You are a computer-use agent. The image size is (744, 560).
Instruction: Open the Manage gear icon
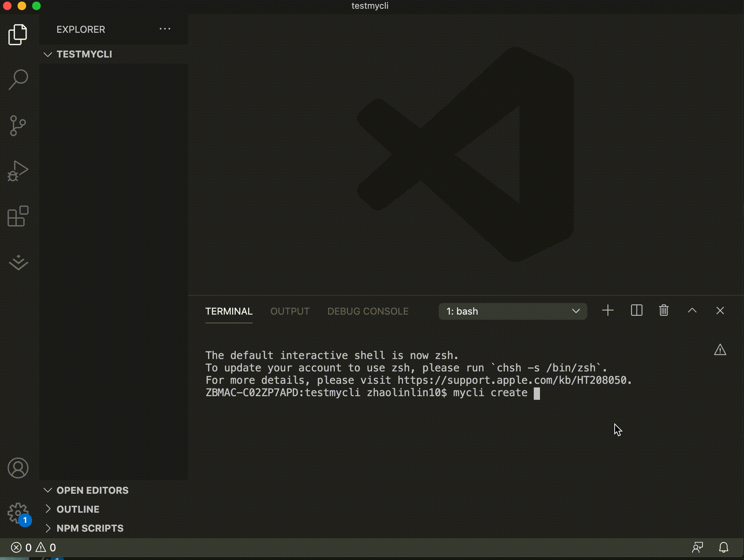18,513
